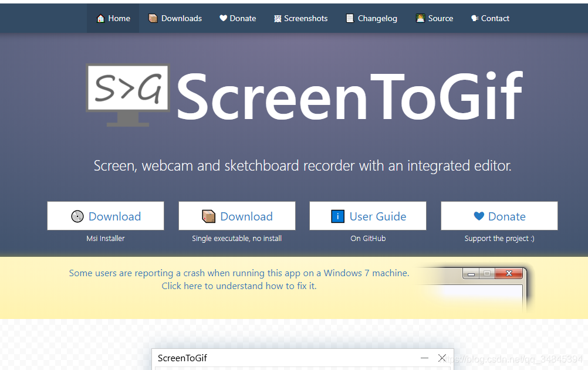Click the tagline about screen, webcam and sketchboard recorder
The image size is (588, 370).
[302, 166]
